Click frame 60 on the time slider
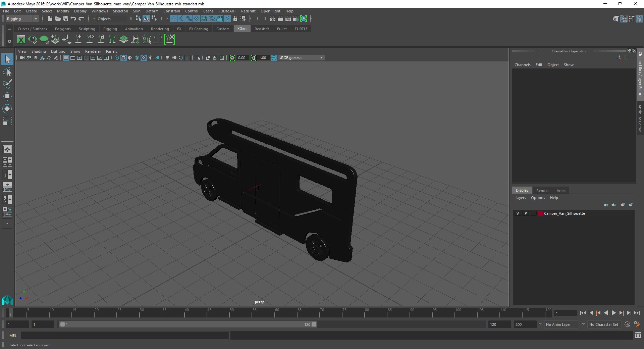The height and width of the screenshot is (349, 644). click(x=274, y=313)
